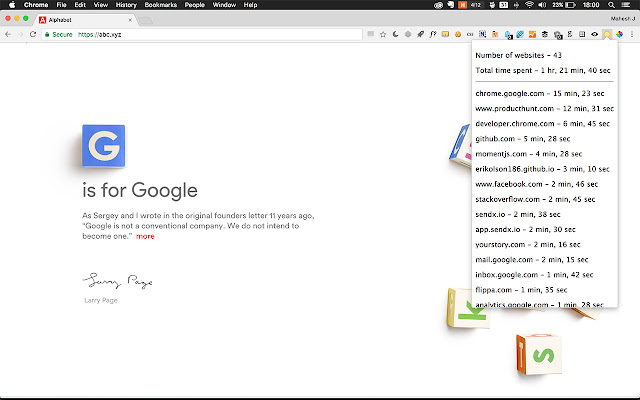640x400 pixels.
Task: Click the red 'more' link
Action: pyautogui.click(x=145, y=236)
